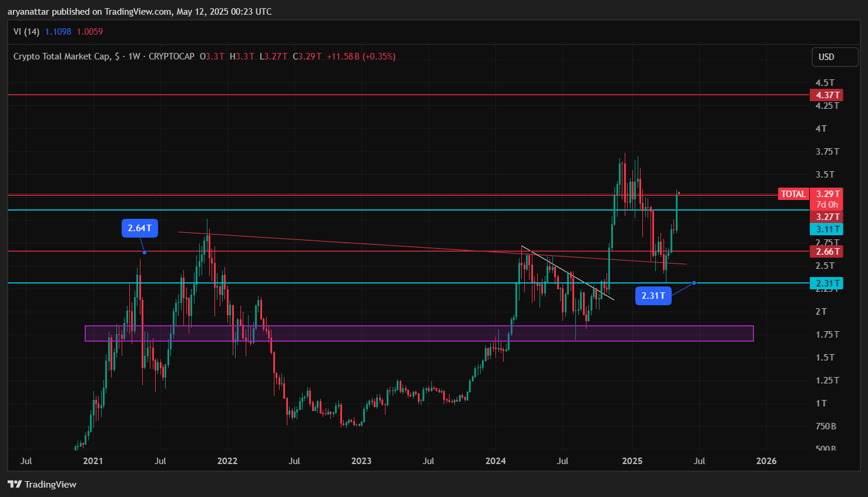Screen dimensions: 868x497
Task: Click the 4.37T red price label
Action: click(x=827, y=95)
